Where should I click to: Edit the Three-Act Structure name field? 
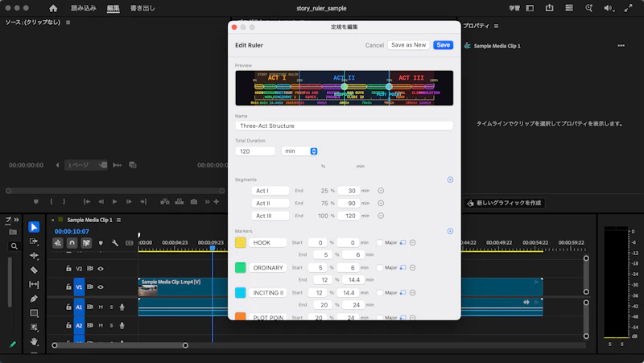pos(345,126)
